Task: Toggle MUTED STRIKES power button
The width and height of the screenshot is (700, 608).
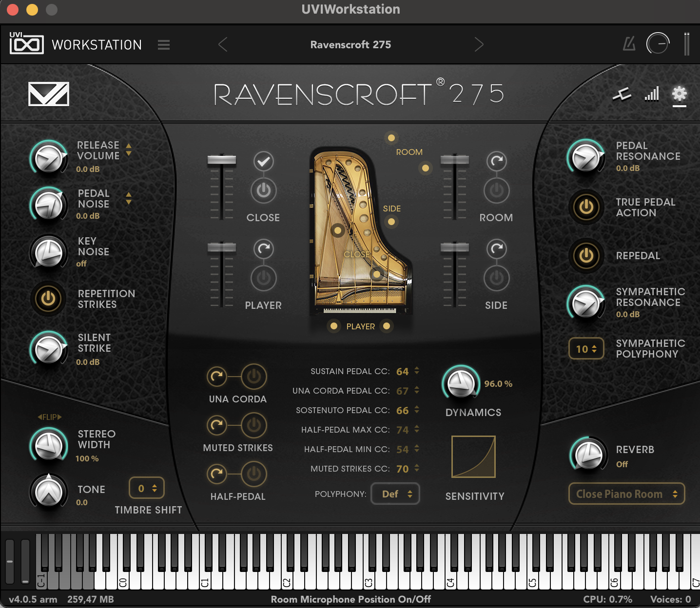Action: click(x=254, y=425)
